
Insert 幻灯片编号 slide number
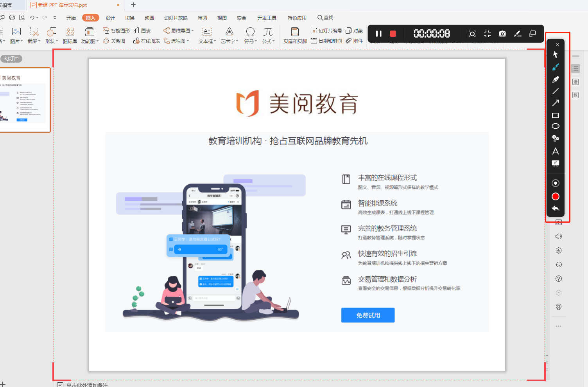pos(326,31)
